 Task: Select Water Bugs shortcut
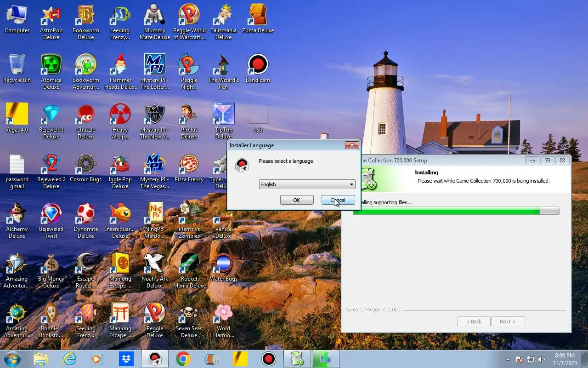click(x=223, y=268)
